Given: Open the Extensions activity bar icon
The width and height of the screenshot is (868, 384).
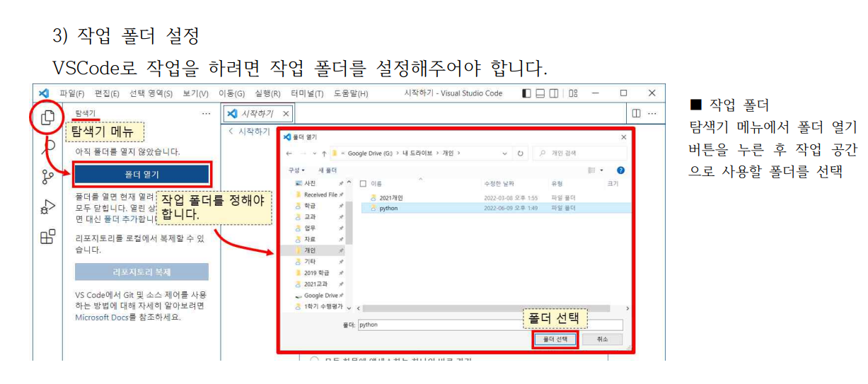Looking at the screenshot, I should point(47,237).
